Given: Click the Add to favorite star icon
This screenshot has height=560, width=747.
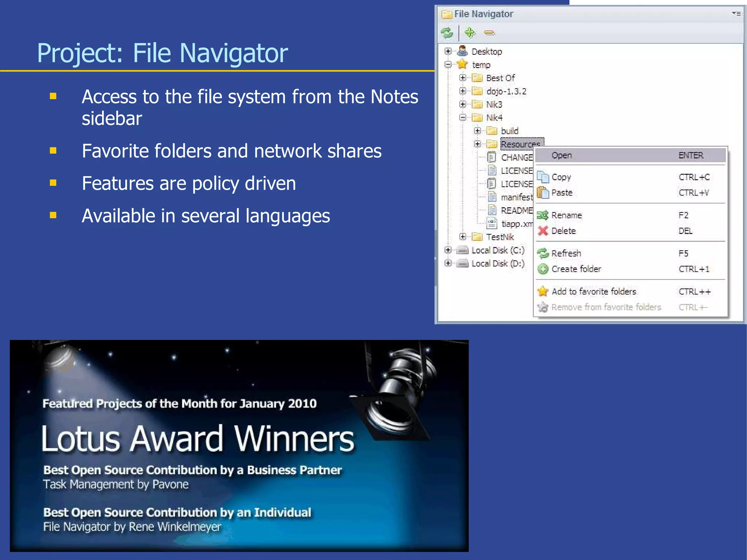Looking at the screenshot, I should click(x=543, y=291).
